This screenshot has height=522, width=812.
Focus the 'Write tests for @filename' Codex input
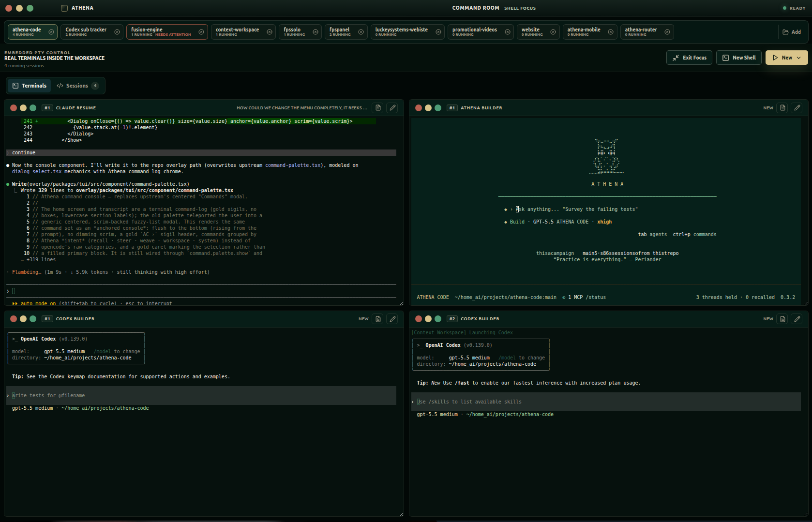pyautogui.click(x=201, y=395)
